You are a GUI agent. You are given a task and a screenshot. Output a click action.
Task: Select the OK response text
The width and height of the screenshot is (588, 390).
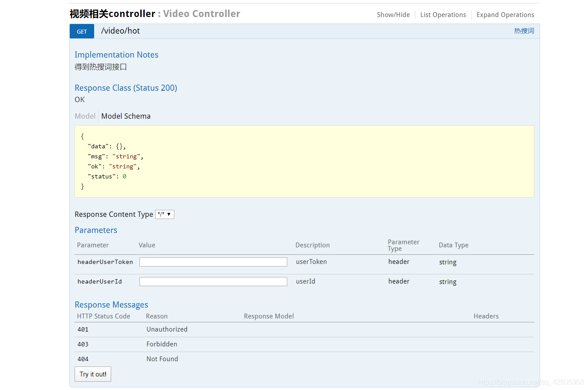tap(80, 99)
